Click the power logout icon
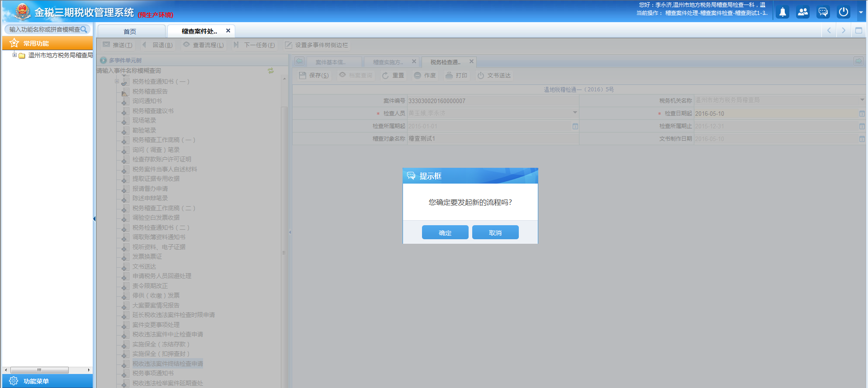 pos(844,12)
